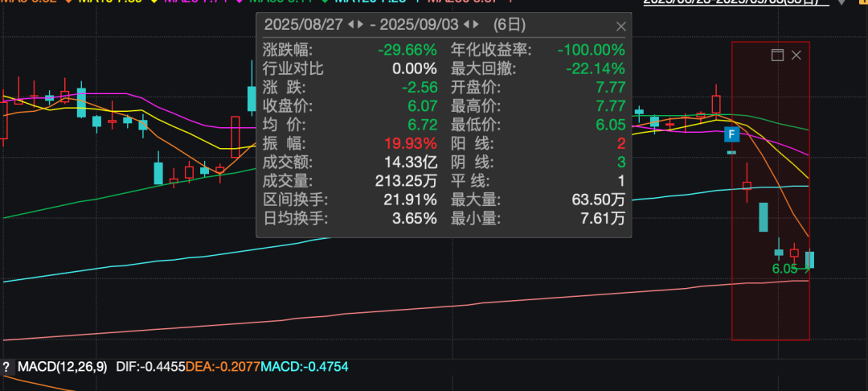Screen dimensions: 868x391
Task: Maximize the red selection range box
Action: pyautogui.click(x=776, y=55)
